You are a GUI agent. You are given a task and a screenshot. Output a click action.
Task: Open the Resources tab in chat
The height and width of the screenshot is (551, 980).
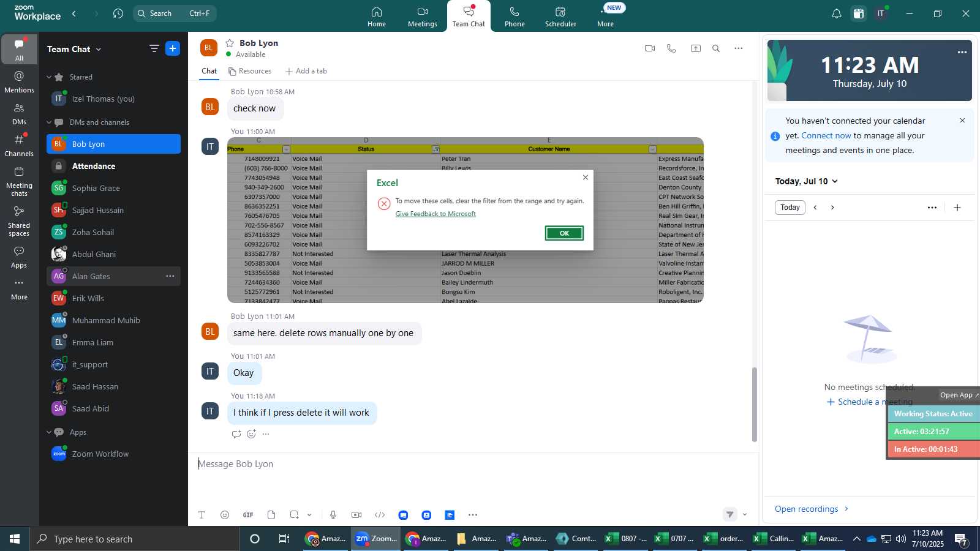click(x=249, y=71)
